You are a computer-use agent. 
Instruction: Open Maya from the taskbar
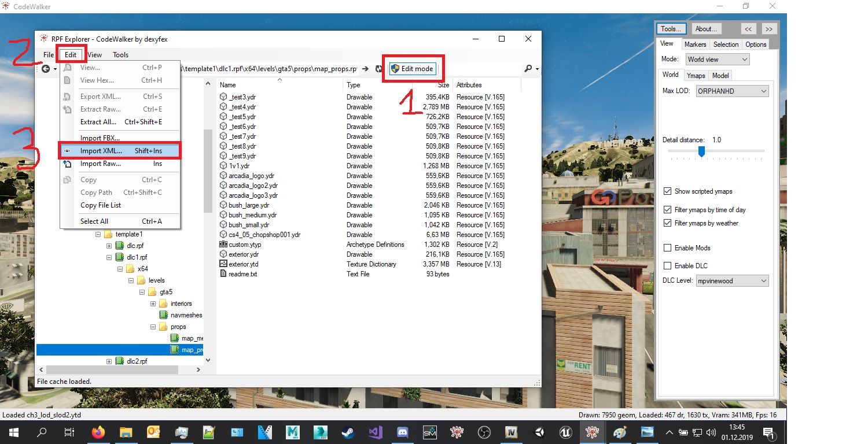pyautogui.click(x=292, y=432)
